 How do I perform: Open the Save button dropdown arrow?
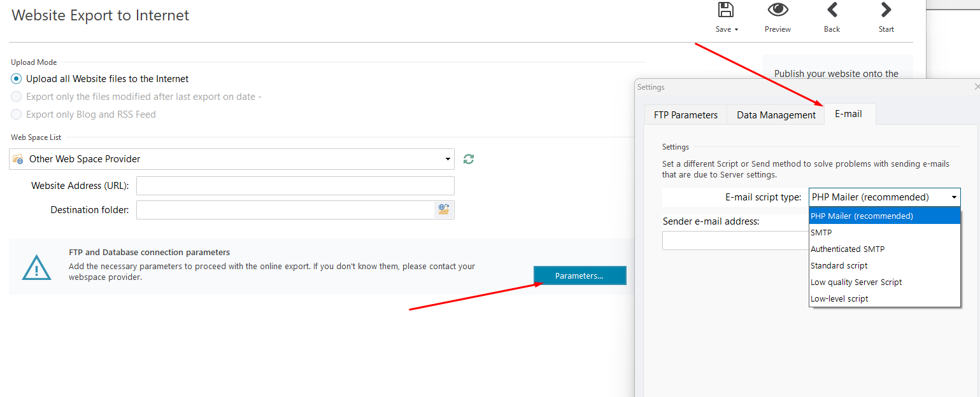click(736, 30)
